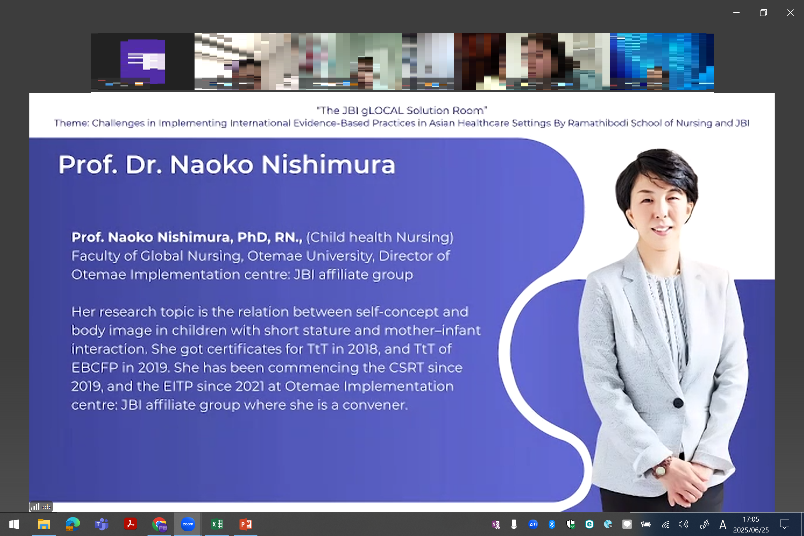Viewport: 804px width, 536px height.
Task: Open Adobe Acrobat from the taskbar
Action: pos(130,524)
